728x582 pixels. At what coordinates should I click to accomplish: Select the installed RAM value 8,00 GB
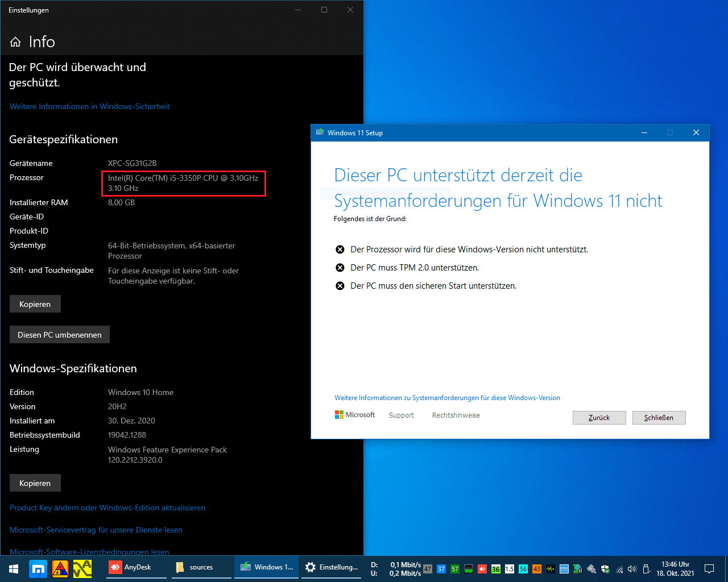pos(122,202)
